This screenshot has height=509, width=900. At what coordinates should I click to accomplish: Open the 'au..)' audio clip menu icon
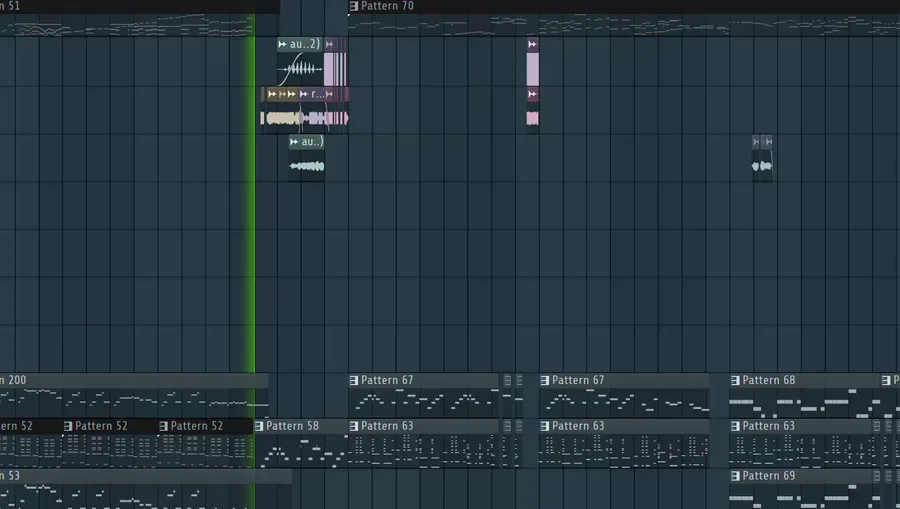(294, 142)
